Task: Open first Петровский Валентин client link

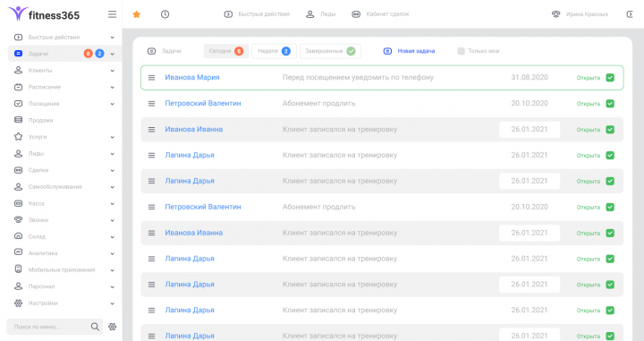Action: (203, 103)
